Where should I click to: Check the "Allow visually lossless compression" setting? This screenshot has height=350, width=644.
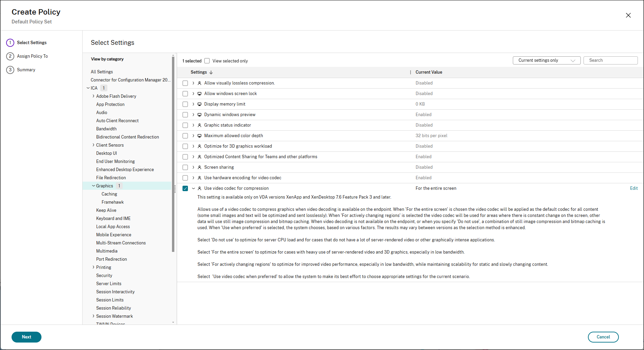tap(185, 83)
